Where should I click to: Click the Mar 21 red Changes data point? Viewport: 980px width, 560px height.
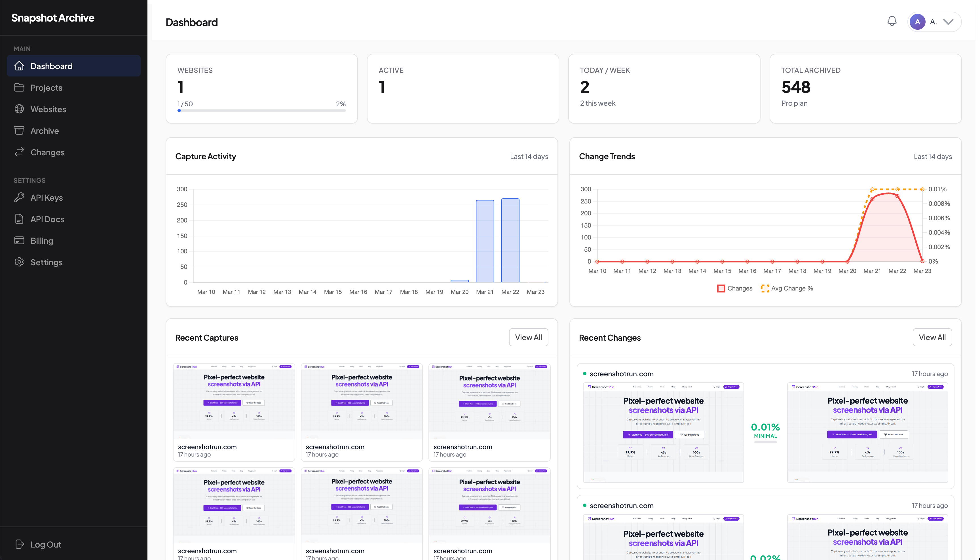click(872, 198)
